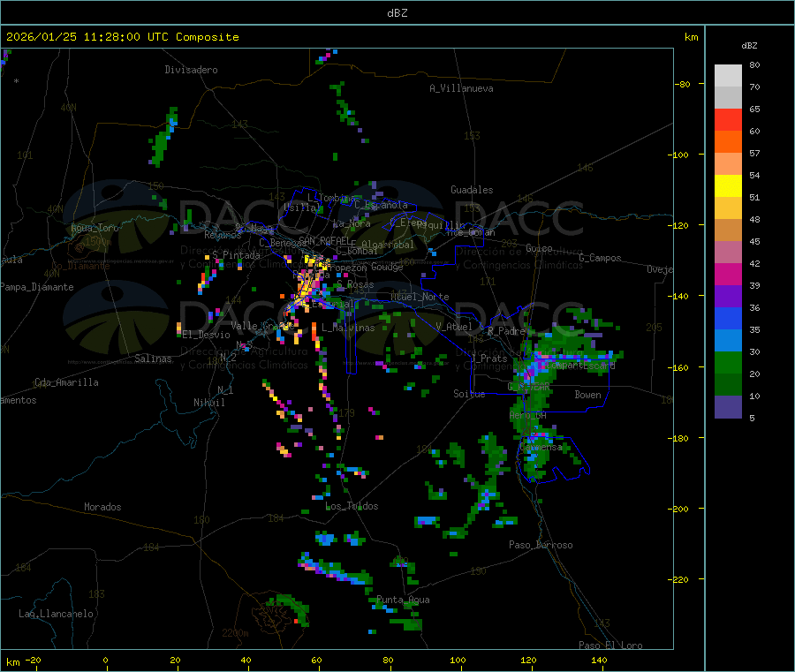795x672 pixels.
Task: Click the 'Agua_Toro' map label
Action: [x=95, y=228]
